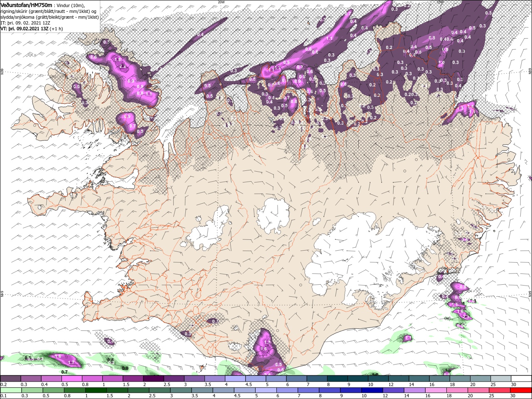Click the 15W longitude label

pyautogui.click(x=440, y=2)
